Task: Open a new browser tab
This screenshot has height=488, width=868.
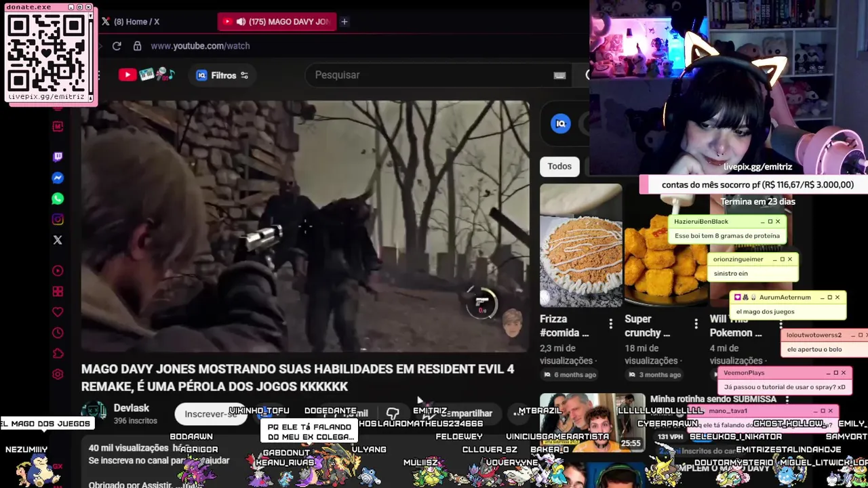Action: (x=344, y=22)
